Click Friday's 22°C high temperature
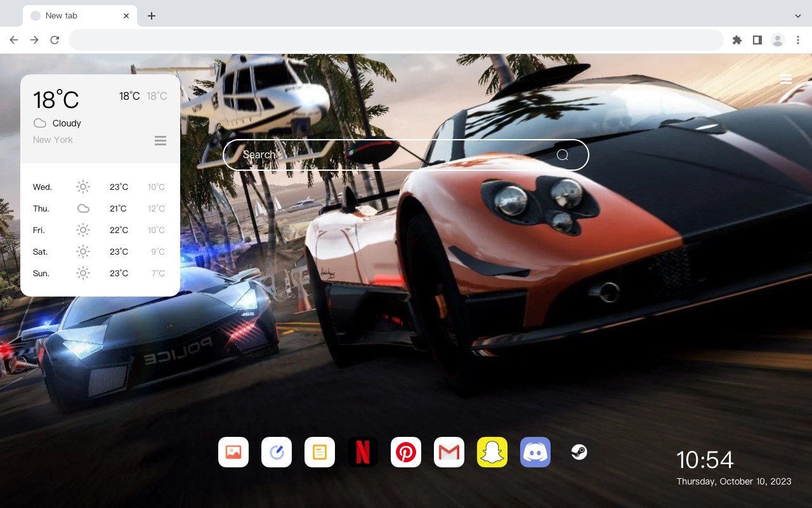Viewport: 812px width, 508px height. [x=119, y=230]
